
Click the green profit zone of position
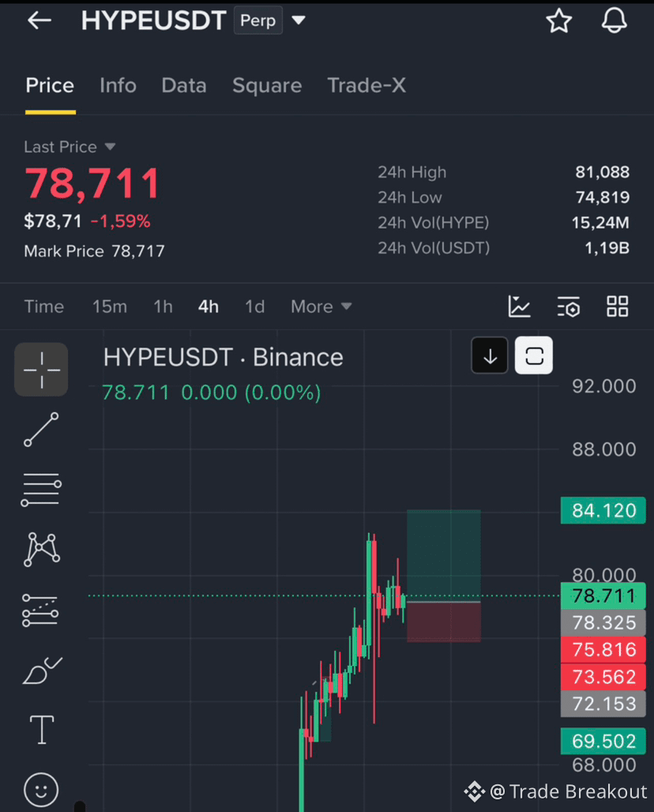pos(444,555)
